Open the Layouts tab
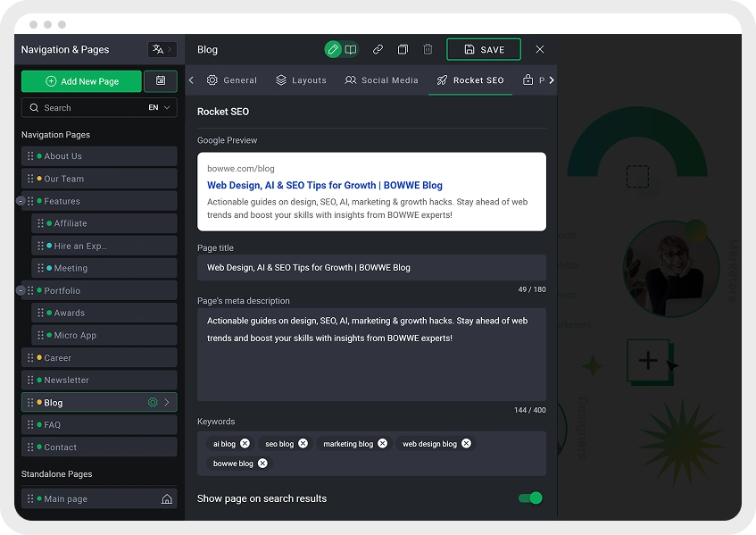 pyautogui.click(x=302, y=80)
